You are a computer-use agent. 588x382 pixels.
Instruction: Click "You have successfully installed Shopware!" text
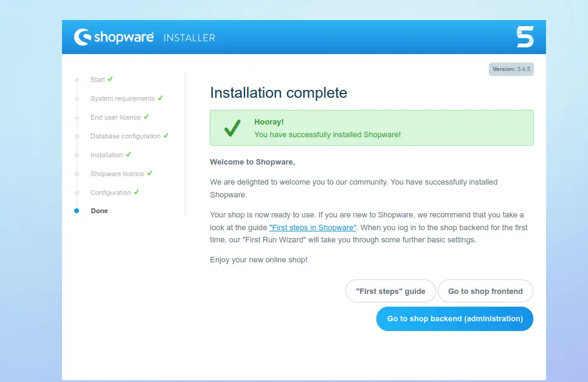pos(327,134)
